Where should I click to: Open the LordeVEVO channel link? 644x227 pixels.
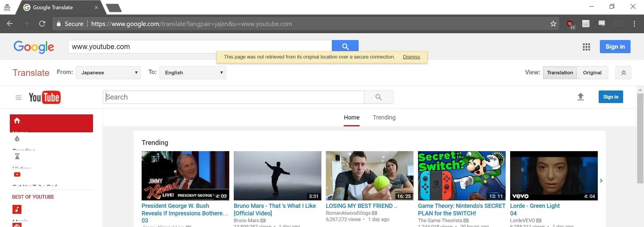point(522,220)
